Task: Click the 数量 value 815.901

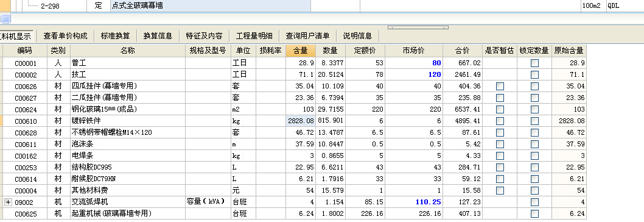Action: coord(330,121)
